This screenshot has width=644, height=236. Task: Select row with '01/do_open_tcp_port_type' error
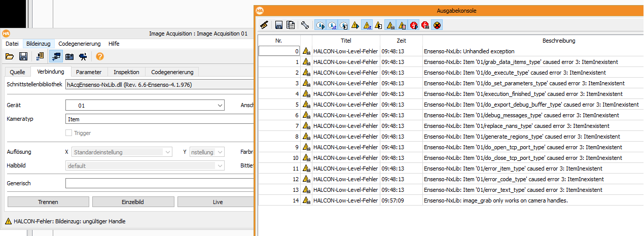tap(450, 147)
